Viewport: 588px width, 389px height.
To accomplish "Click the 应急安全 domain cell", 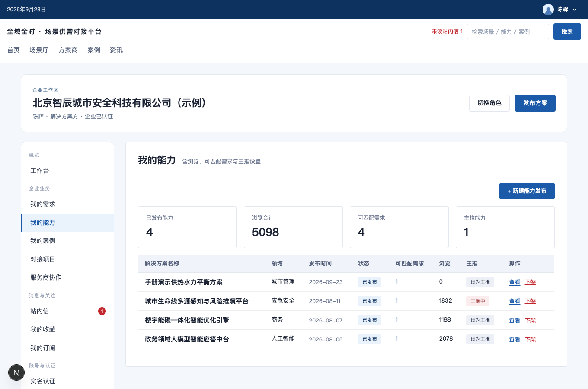I will point(283,300).
